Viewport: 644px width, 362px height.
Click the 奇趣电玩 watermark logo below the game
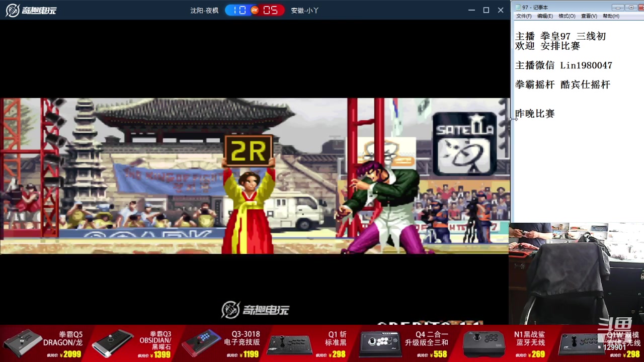coord(256,310)
